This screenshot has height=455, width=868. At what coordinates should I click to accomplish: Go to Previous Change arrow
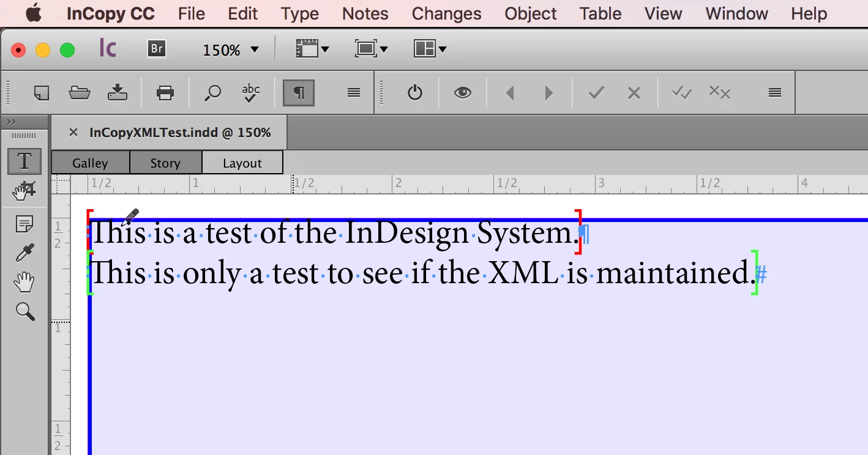pyautogui.click(x=509, y=93)
